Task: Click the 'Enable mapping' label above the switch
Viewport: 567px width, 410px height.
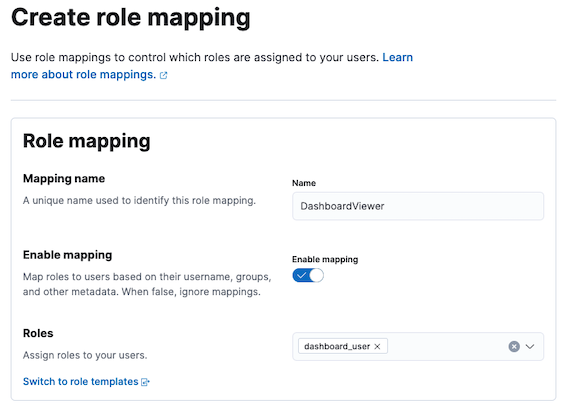Action: point(325,259)
